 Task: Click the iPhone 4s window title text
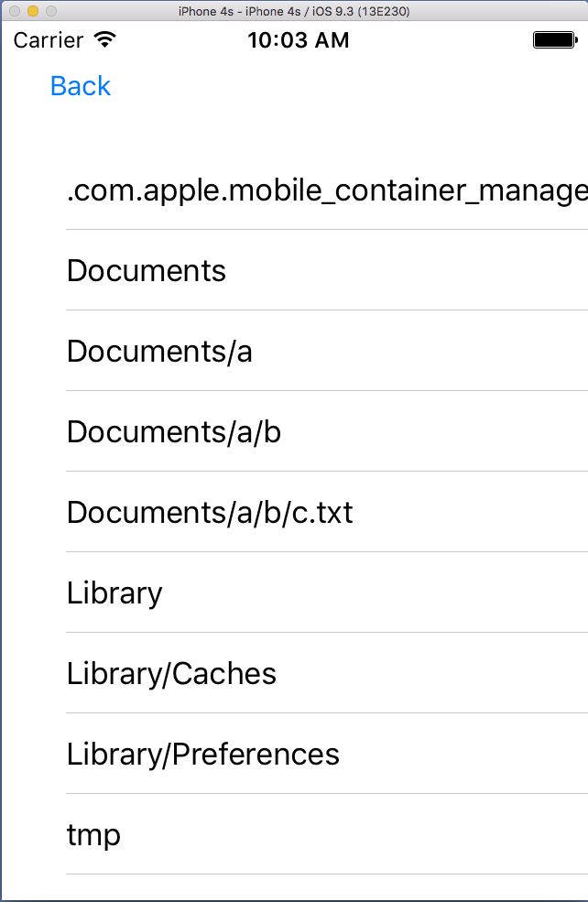[294, 11]
